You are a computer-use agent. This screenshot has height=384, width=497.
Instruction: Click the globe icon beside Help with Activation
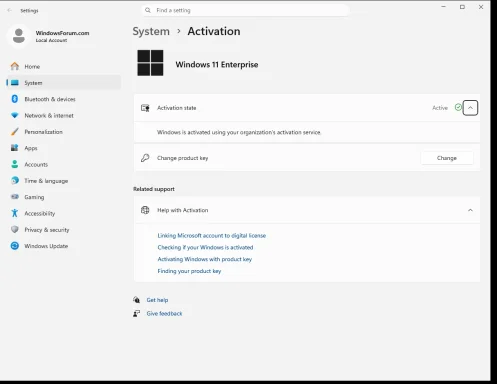click(x=145, y=210)
